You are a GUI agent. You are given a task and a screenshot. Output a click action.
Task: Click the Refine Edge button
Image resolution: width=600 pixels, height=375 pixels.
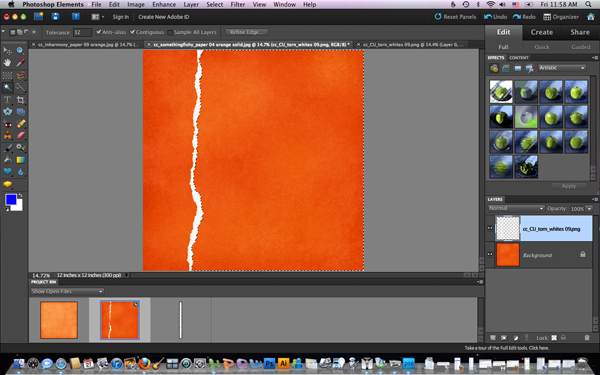[246, 32]
